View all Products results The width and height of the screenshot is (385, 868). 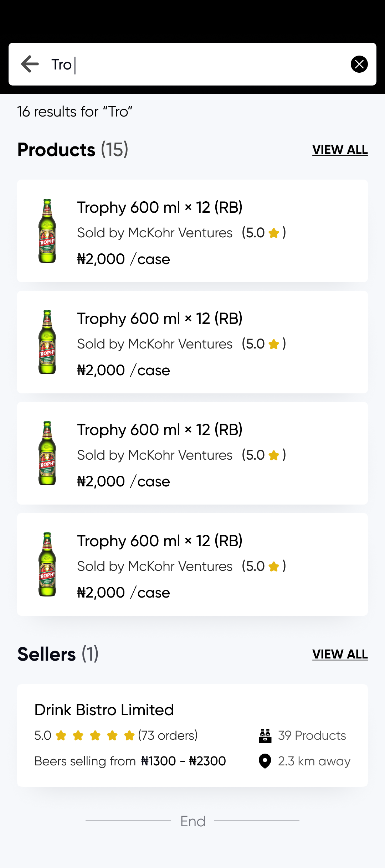[340, 150]
